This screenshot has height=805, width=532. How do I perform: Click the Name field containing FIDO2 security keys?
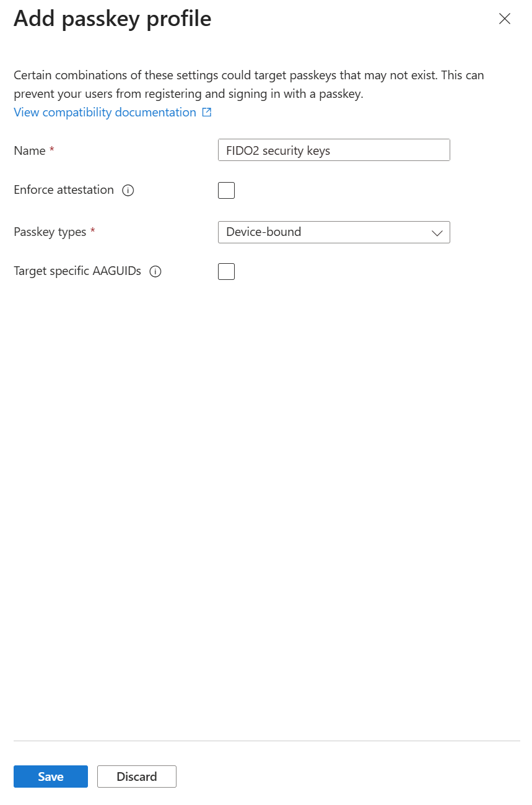pyautogui.click(x=334, y=150)
